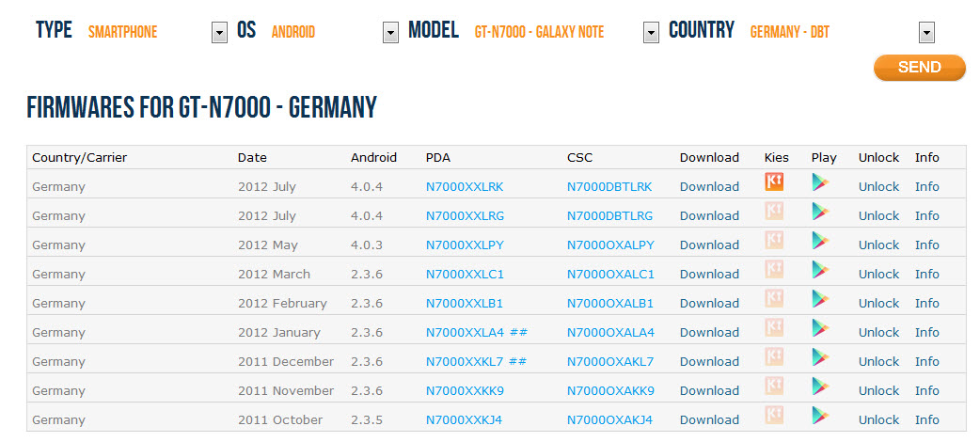This screenshot has height=442, width=980.
Task: Open PDA link N7000XXLRK
Action: tap(465, 186)
